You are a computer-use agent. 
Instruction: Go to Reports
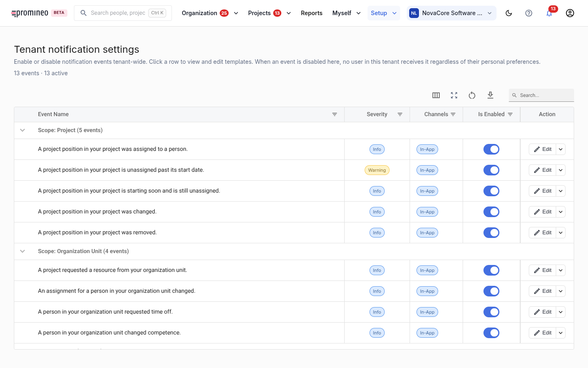click(x=312, y=13)
